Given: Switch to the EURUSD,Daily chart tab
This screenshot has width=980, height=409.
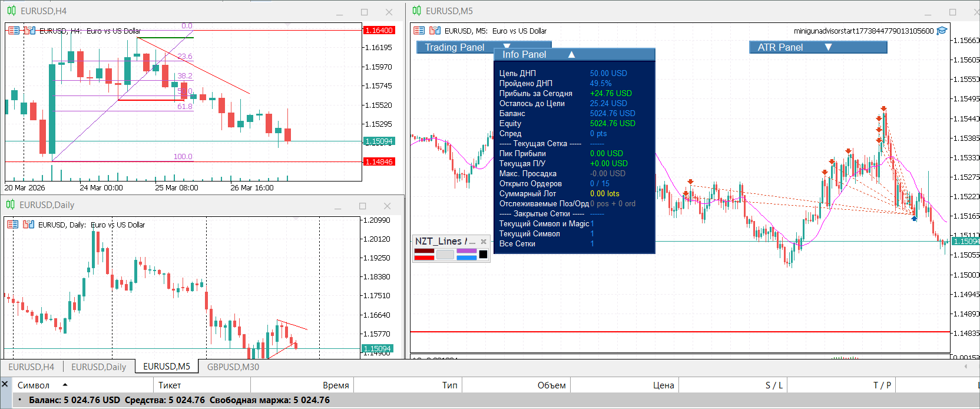Looking at the screenshot, I should point(99,367).
